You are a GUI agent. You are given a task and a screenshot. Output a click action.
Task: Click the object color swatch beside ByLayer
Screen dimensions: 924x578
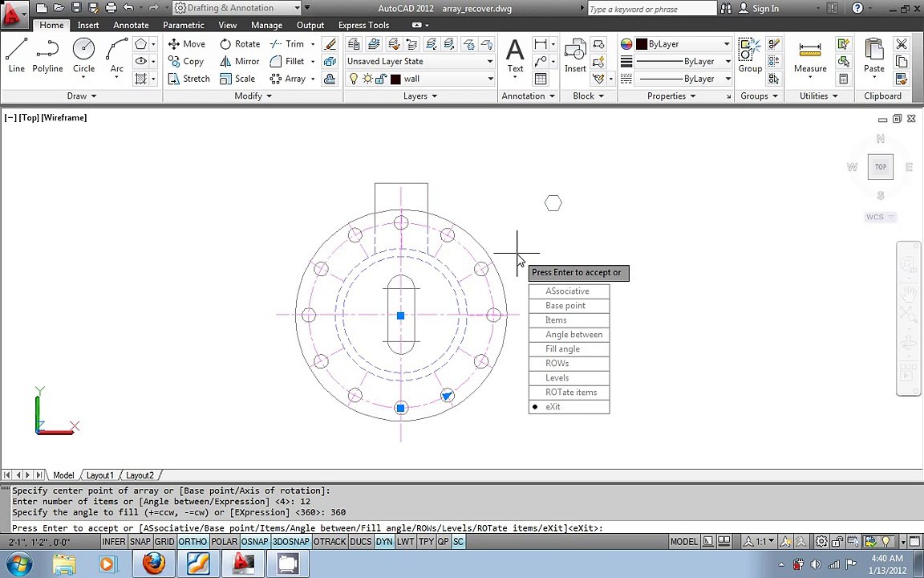(642, 44)
